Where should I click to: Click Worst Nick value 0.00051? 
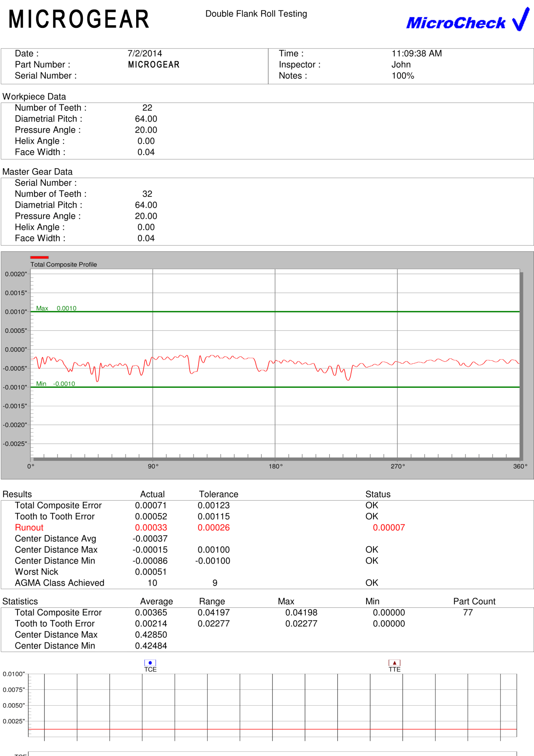pyautogui.click(x=151, y=572)
